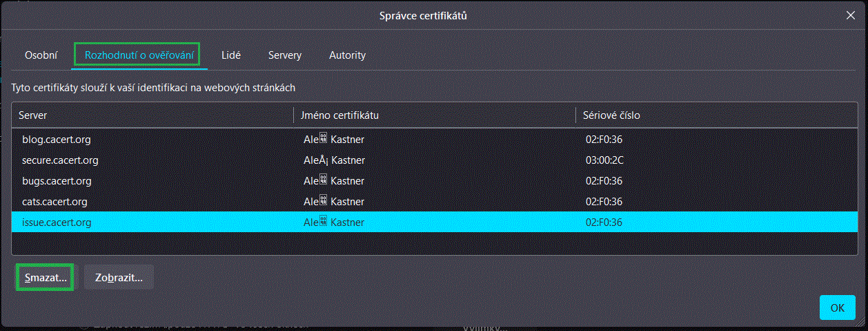Select the Rozhodnutí o ověřování tab
The width and height of the screenshot is (868, 331).
coord(137,55)
